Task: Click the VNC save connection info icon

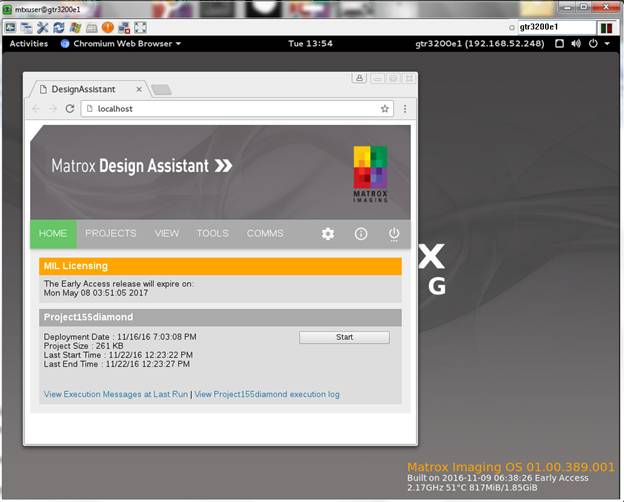Action: pyautogui.click(x=26, y=27)
